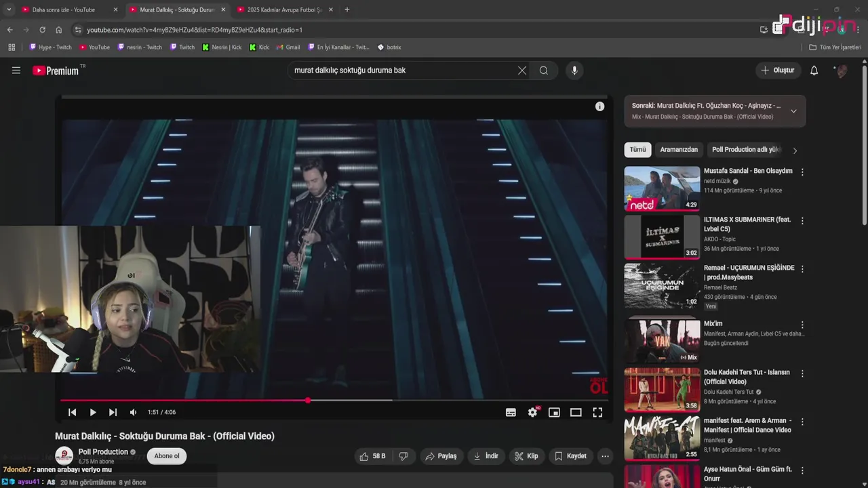Image resolution: width=868 pixels, height=488 pixels.
Task: Dislike the video
Action: pyautogui.click(x=403, y=456)
